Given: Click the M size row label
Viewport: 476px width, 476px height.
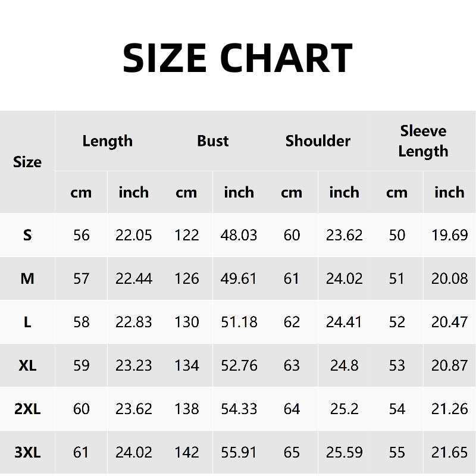Looking at the screenshot, I should (27, 278).
